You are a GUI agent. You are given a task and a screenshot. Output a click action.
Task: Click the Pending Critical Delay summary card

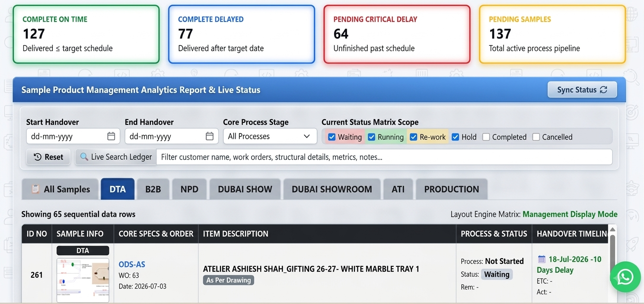click(x=397, y=34)
